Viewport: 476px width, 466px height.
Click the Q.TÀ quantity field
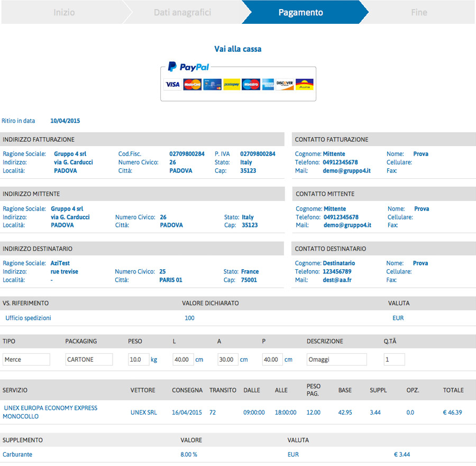(394, 360)
